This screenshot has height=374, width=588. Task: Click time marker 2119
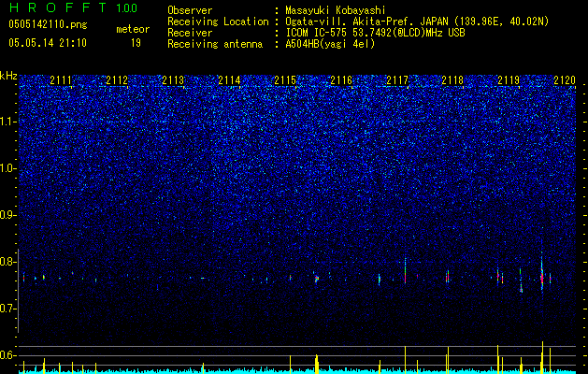pyautogui.click(x=509, y=80)
